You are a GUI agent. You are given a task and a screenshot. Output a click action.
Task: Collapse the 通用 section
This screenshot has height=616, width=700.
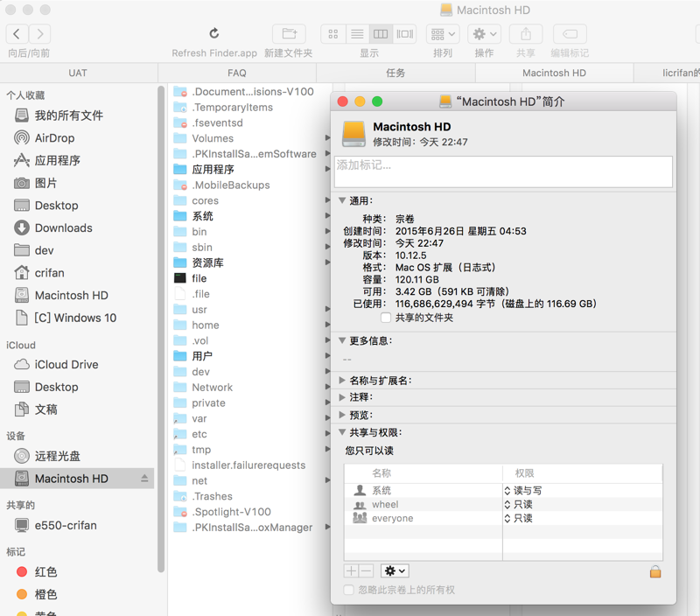point(342,200)
